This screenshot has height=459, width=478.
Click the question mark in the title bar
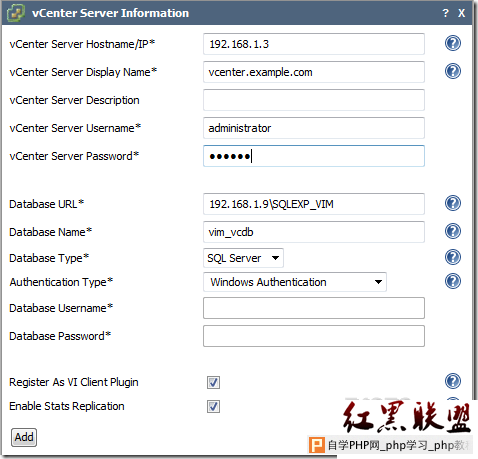[445, 13]
